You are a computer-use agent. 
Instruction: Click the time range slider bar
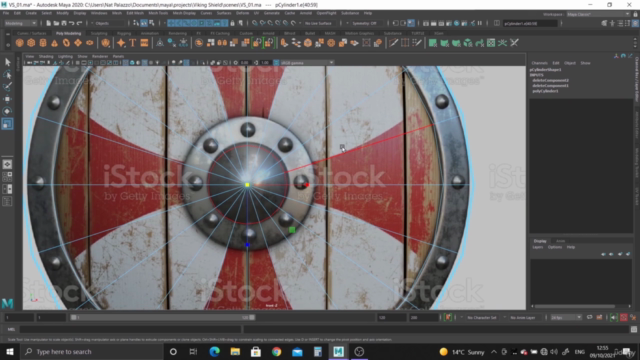point(163,317)
